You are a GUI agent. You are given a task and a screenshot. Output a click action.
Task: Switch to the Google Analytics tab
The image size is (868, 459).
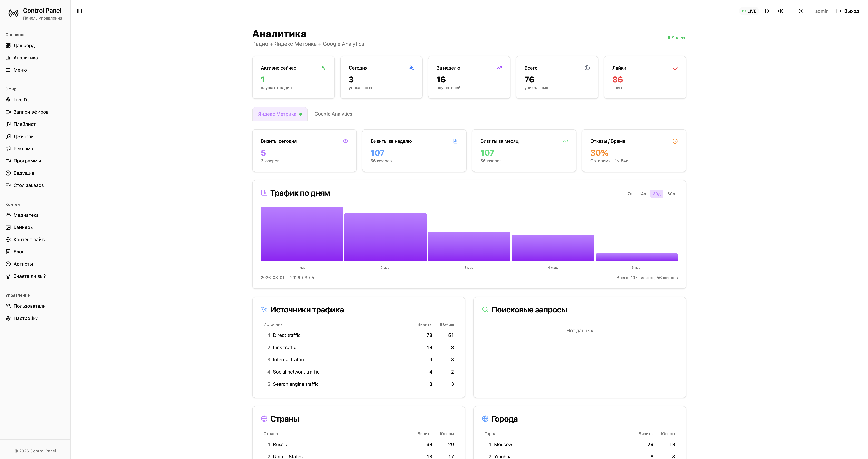tap(333, 114)
